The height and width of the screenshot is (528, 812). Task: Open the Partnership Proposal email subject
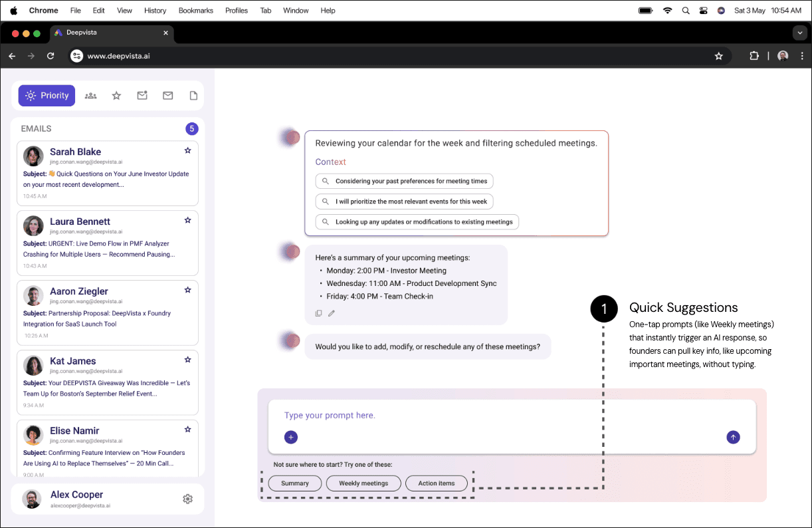coord(98,319)
